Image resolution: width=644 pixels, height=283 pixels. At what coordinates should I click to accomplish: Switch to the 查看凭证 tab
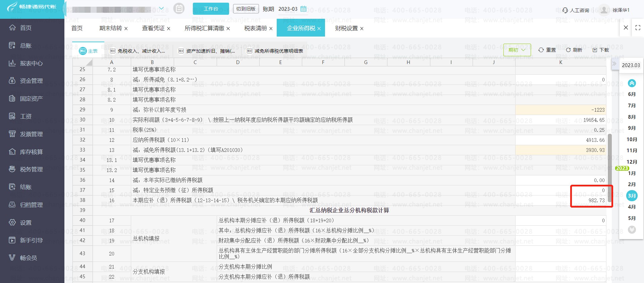(153, 28)
